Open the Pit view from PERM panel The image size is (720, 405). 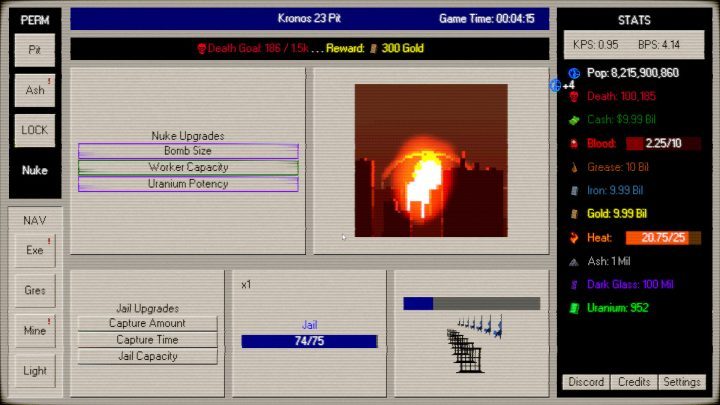point(35,49)
